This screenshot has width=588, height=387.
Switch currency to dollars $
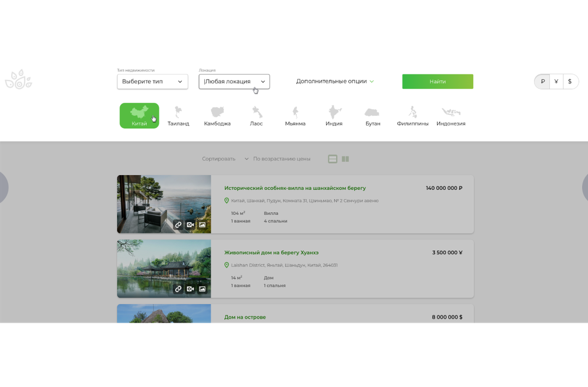[x=570, y=81]
